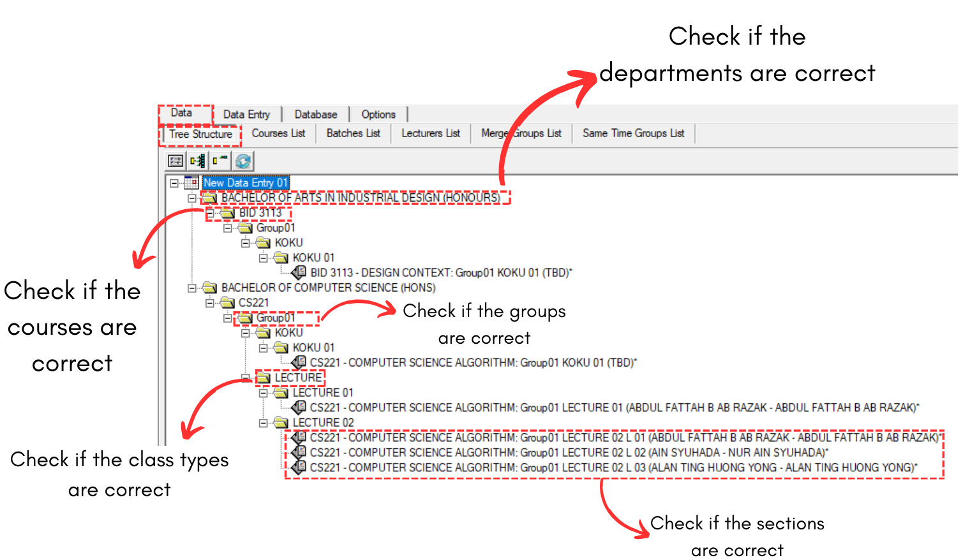Select the Same Time Groups List tab
The height and width of the screenshot is (560, 963).
(633, 133)
